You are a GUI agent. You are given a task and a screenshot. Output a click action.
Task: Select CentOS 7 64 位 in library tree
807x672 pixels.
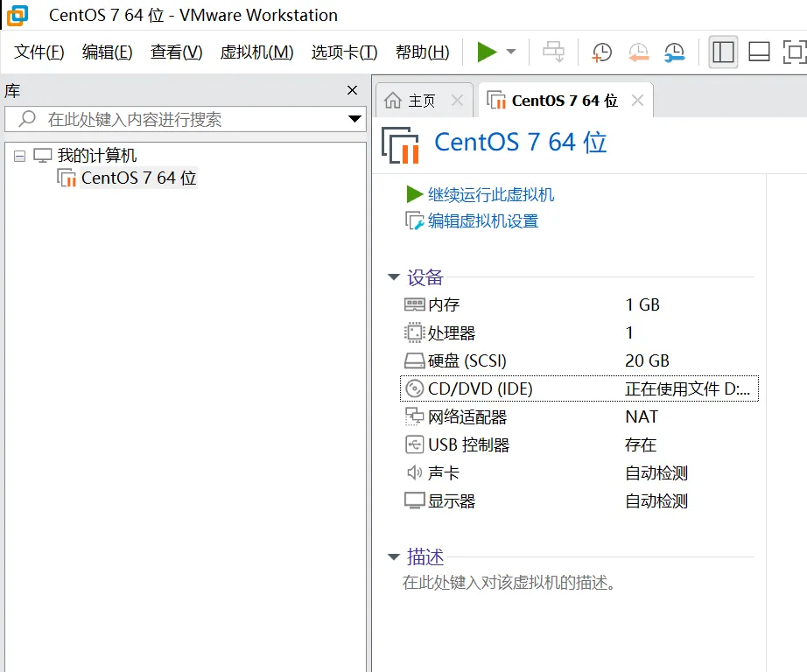pyautogui.click(x=138, y=178)
